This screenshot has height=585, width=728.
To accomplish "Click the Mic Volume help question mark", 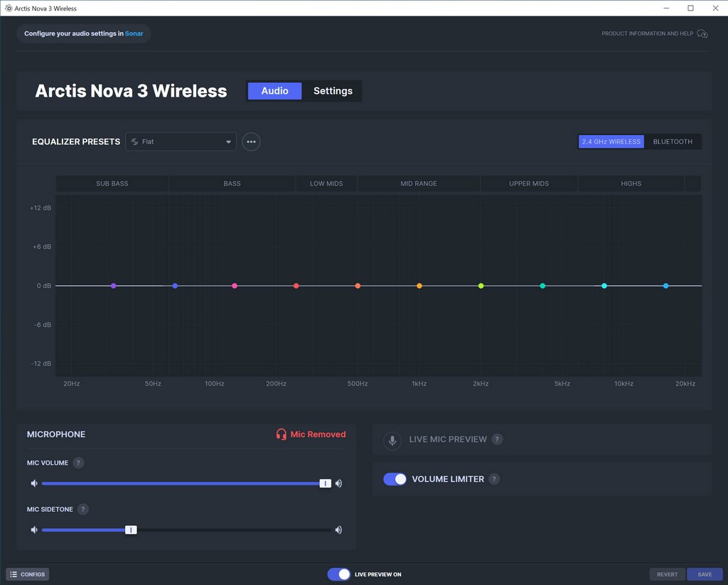I will coord(78,463).
